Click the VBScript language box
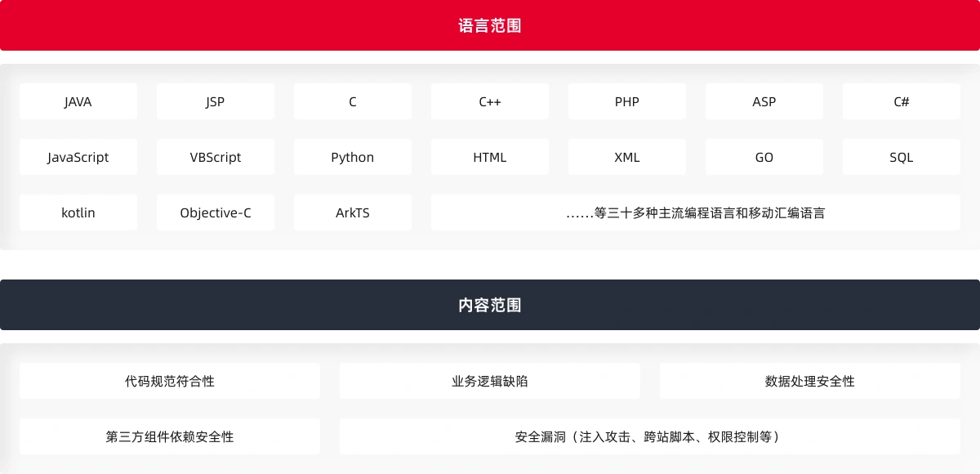Viewport: 980px width, 474px height. pyautogui.click(x=216, y=158)
